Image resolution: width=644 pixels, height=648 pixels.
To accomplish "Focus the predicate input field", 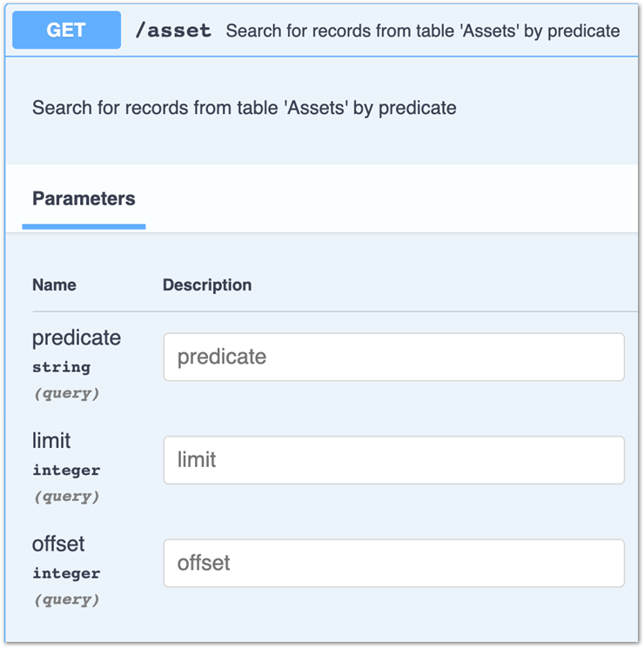I will point(393,357).
